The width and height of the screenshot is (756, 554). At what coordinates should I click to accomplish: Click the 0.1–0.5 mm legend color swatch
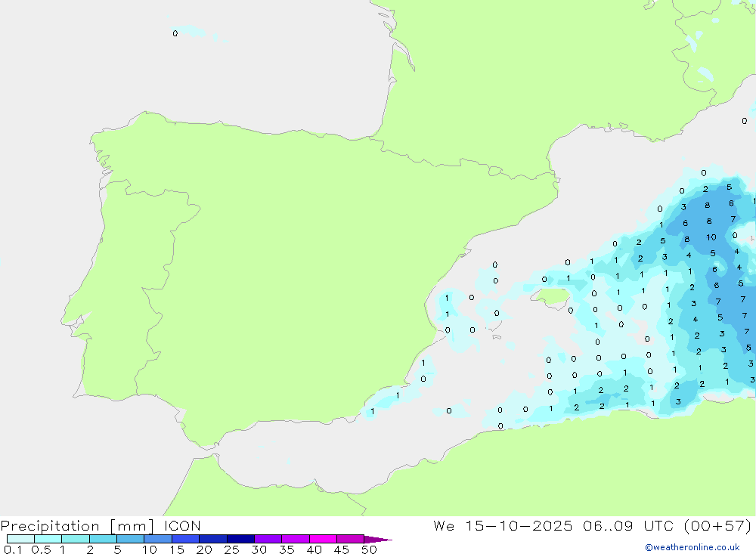coord(20,539)
